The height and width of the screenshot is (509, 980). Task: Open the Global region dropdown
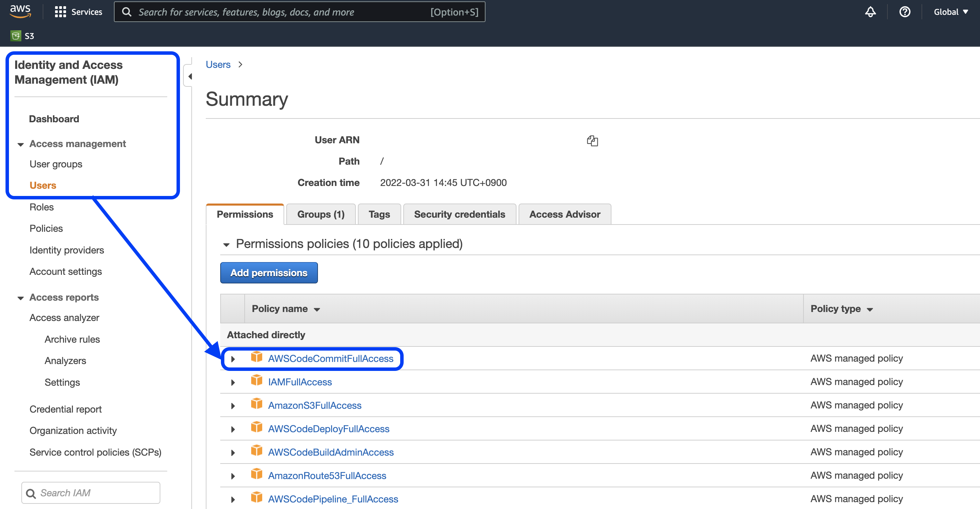tap(950, 12)
